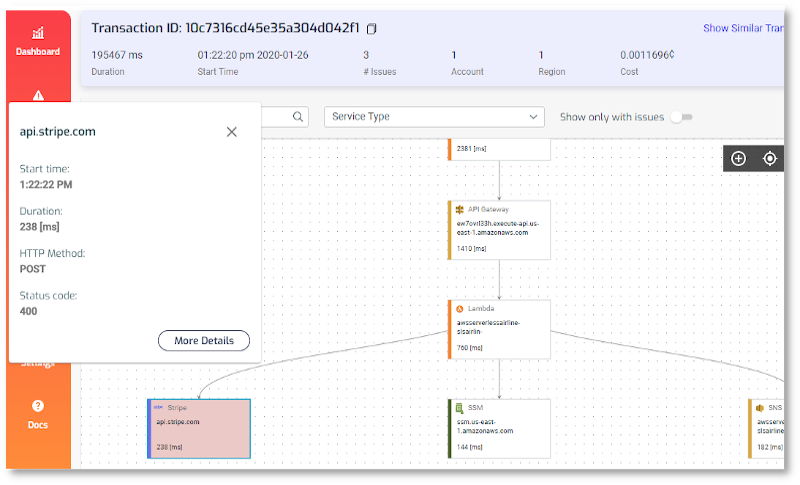Open the Service Type dropdown
Image resolution: width=800 pixels, height=485 pixels.
[434, 117]
